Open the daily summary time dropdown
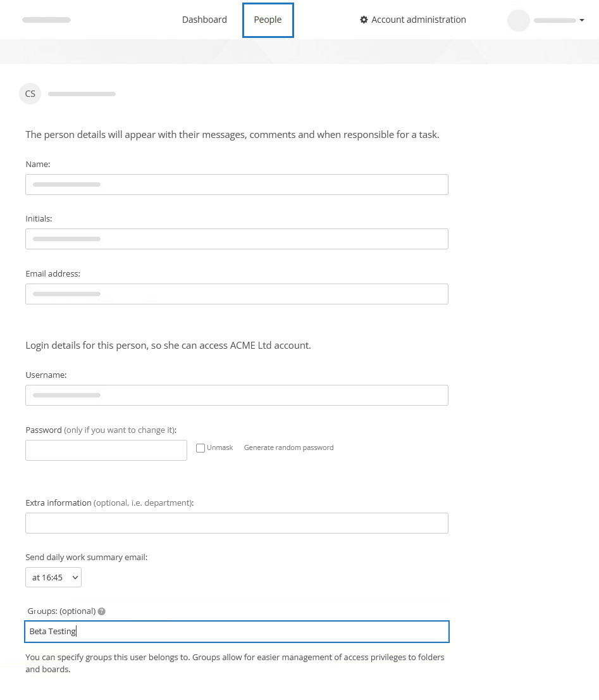Image resolution: width=599 pixels, height=700 pixels. 53,577
